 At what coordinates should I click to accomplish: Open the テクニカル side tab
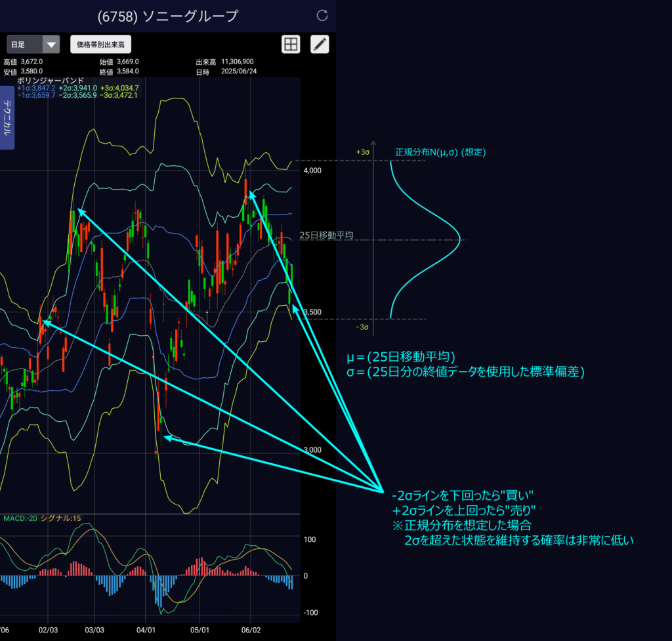tap(7, 117)
